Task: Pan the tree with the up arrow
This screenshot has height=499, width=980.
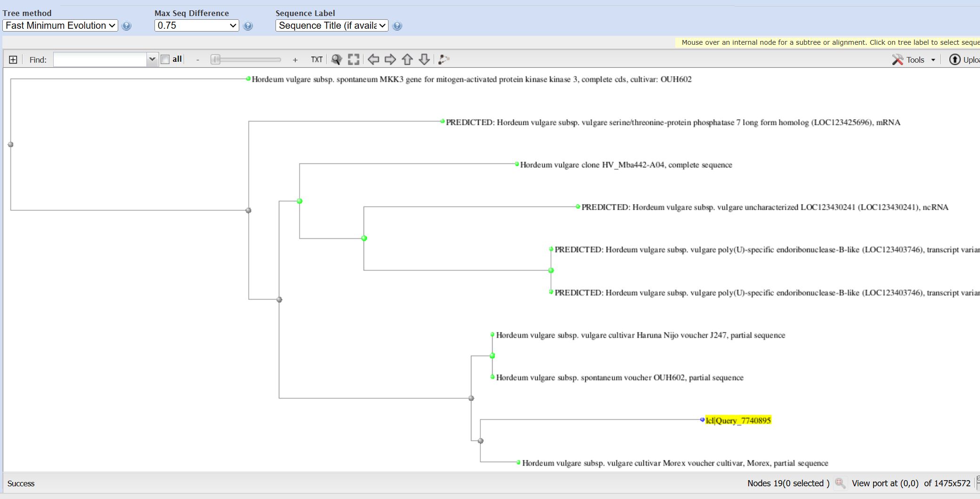Action: 407,59
